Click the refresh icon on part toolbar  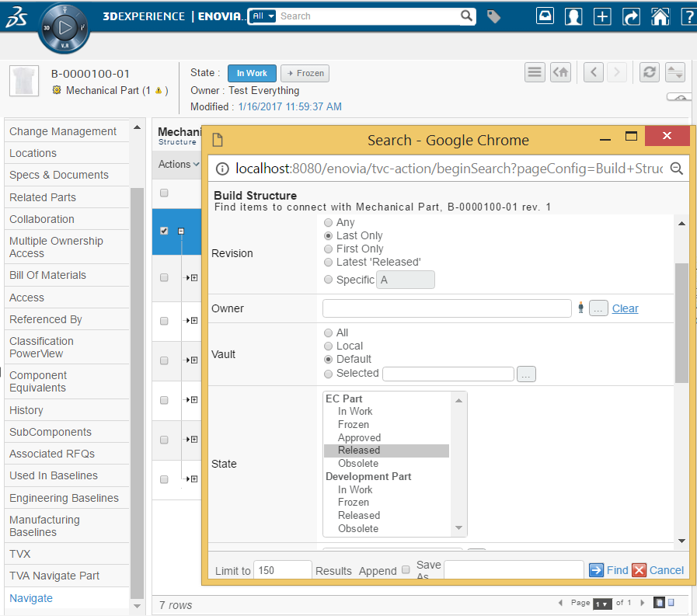[x=650, y=72]
